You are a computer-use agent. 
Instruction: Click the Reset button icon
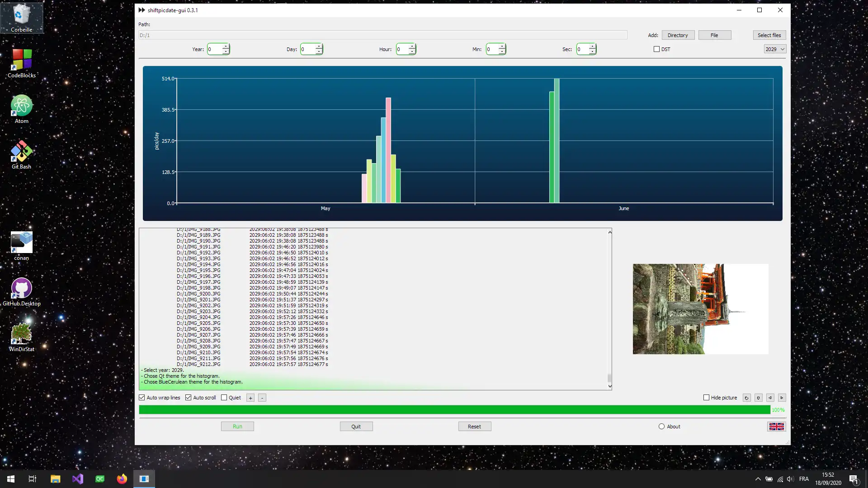click(474, 426)
